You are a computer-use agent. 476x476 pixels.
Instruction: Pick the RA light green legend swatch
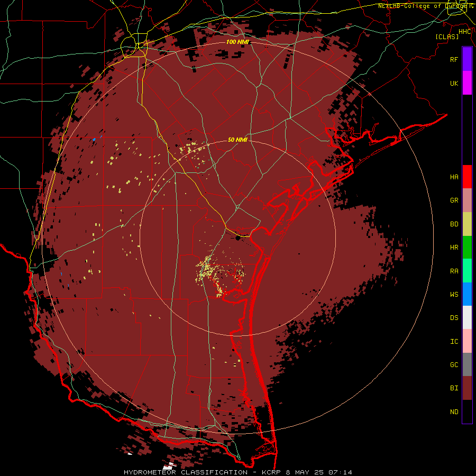point(467,271)
